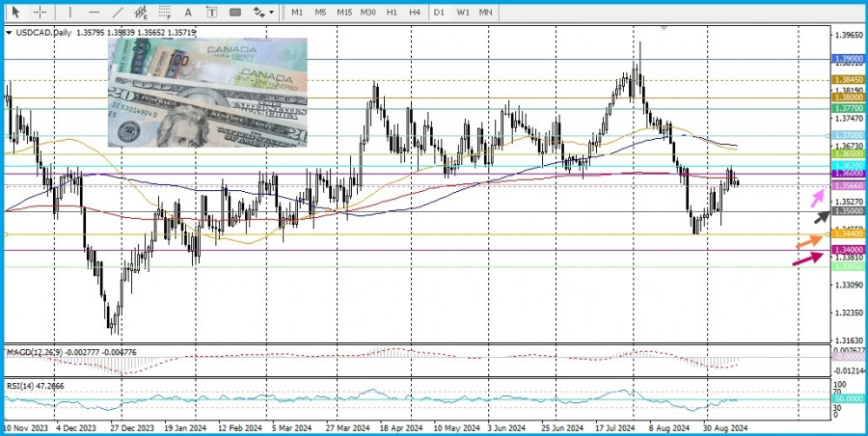Activate the crosshair tool
This screenshot has height=436, width=868.
pos(41,13)
